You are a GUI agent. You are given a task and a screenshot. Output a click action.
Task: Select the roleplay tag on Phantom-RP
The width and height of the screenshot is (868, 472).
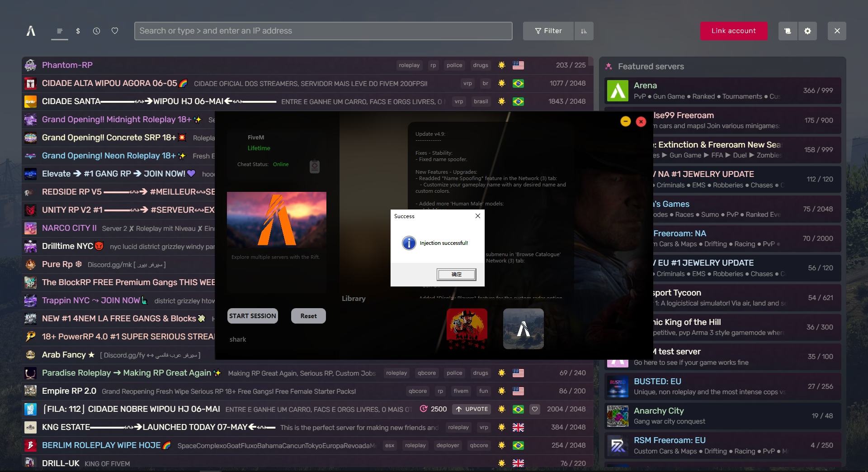409,65
